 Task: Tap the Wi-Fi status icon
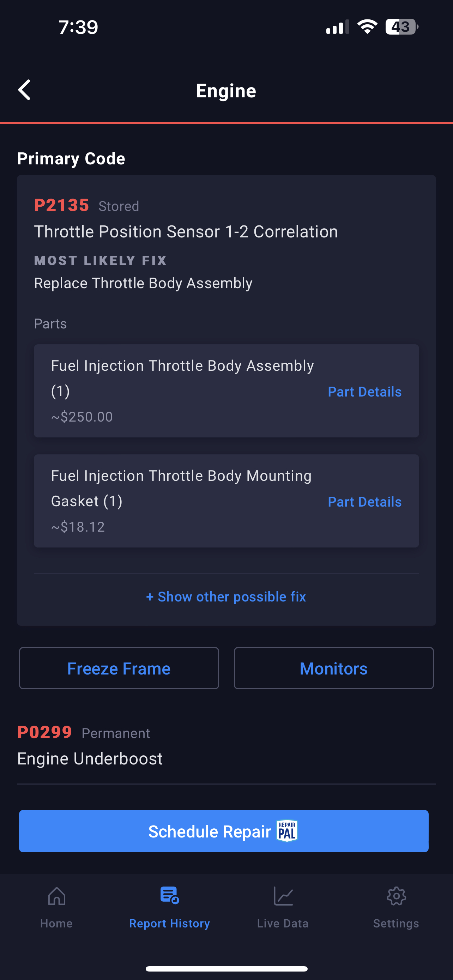(367, 26)
